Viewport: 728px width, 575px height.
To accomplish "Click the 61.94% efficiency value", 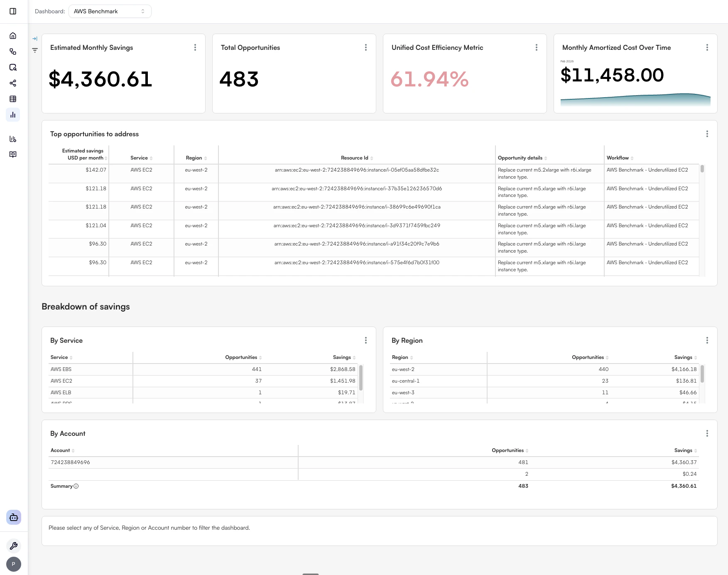I will click(x=429, y=79).
